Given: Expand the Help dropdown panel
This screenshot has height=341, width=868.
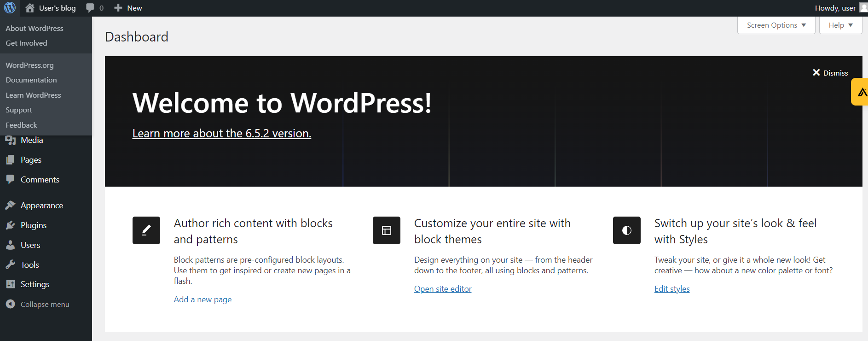Looking at the screenshot, I should (841, 25).
